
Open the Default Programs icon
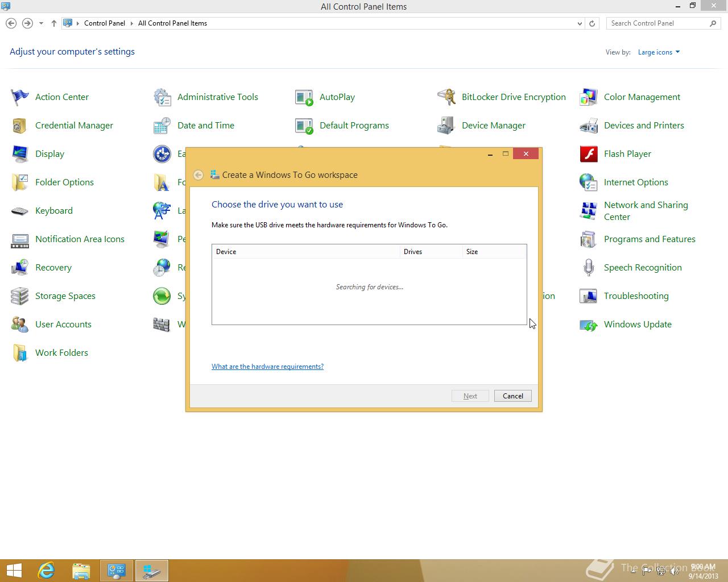pos(304,126)
